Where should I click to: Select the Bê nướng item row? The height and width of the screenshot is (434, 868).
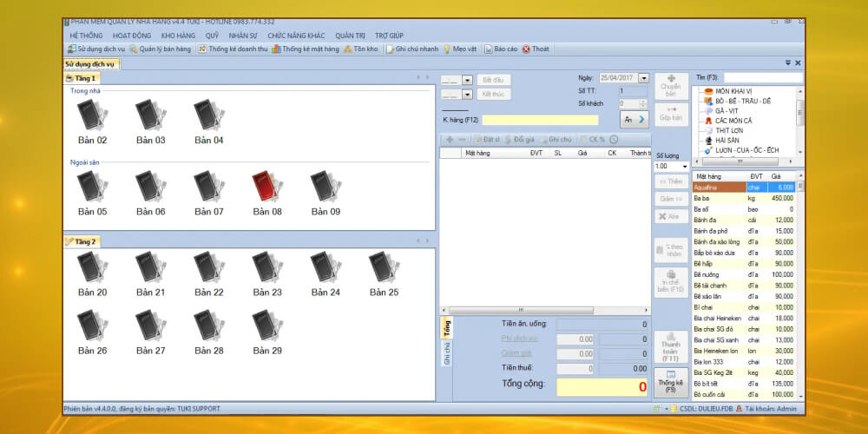tap(745, 274)
